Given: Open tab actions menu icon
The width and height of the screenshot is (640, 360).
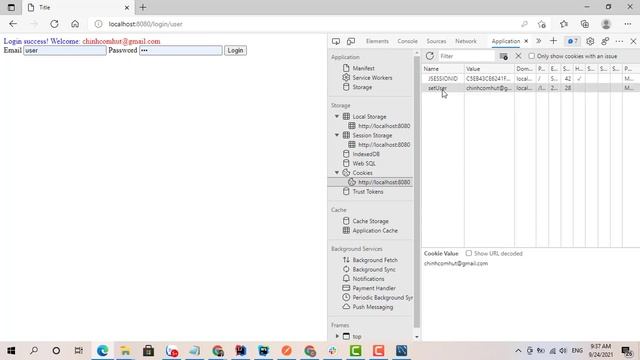Looking at the screenshot, I should click(x=11, y=7).
